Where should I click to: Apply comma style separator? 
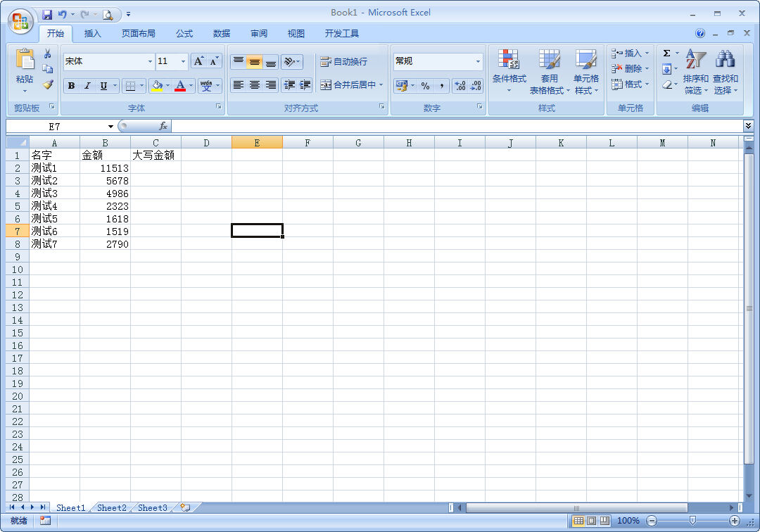[x=441, y=86]
